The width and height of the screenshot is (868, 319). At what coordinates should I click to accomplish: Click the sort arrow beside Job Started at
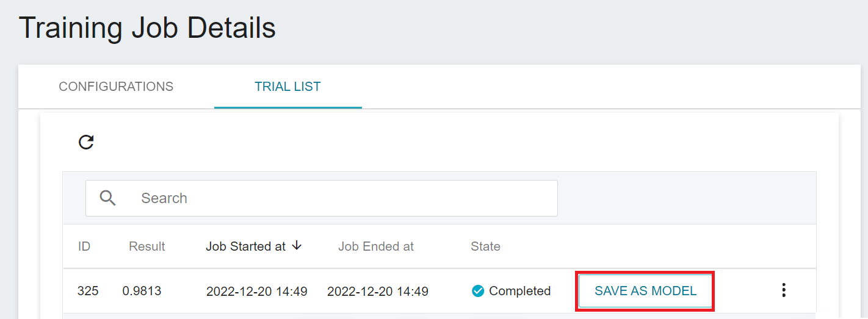297,246
